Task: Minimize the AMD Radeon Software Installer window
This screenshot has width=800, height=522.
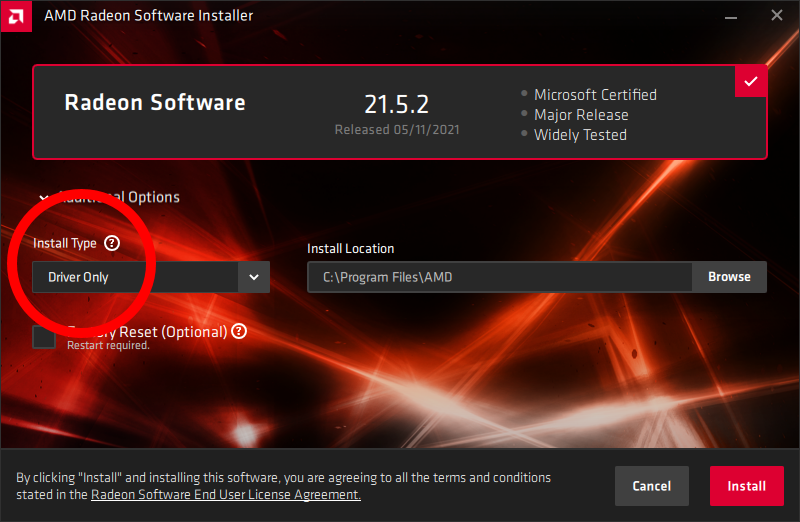Action: [731, 16]
